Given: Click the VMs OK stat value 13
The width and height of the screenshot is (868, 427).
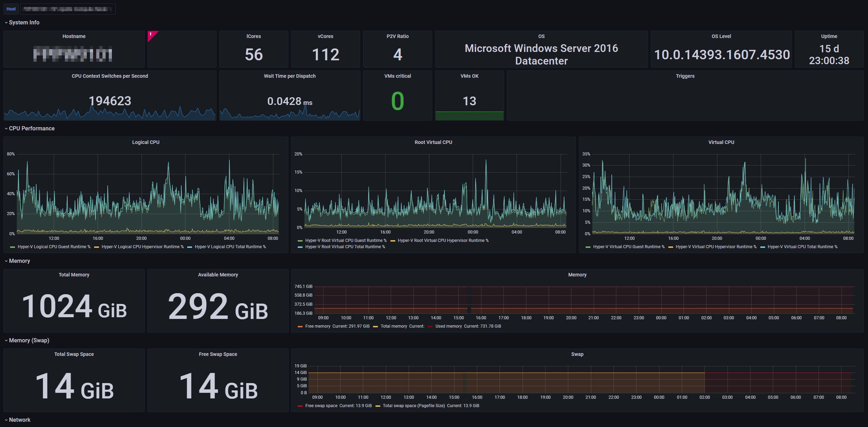Looking at the screenshot, I should pyautogui.click(x=469, y=101).
